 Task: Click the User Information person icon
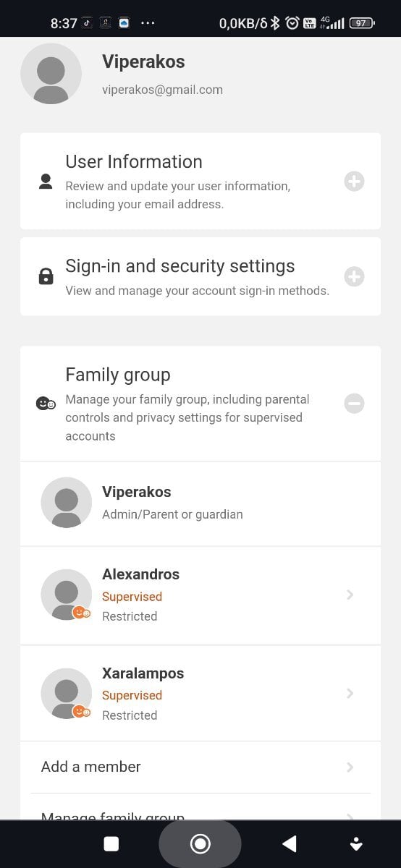[46, 182]
